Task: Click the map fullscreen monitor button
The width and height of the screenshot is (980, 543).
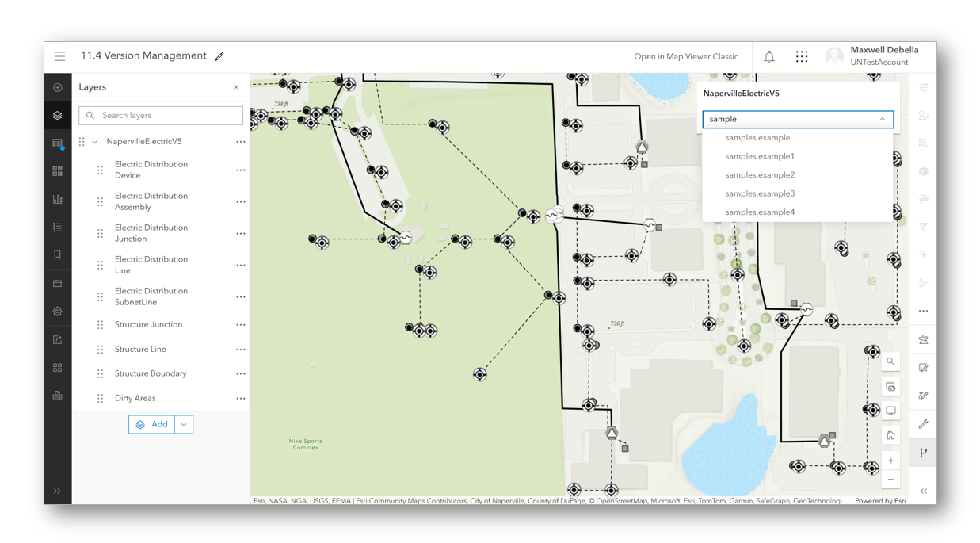Action: pos(890,411)
